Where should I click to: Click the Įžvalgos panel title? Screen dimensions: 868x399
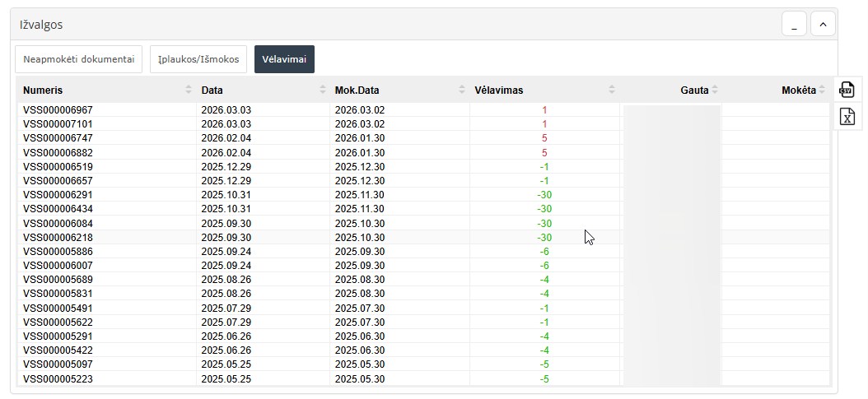(x=41, y=25)
